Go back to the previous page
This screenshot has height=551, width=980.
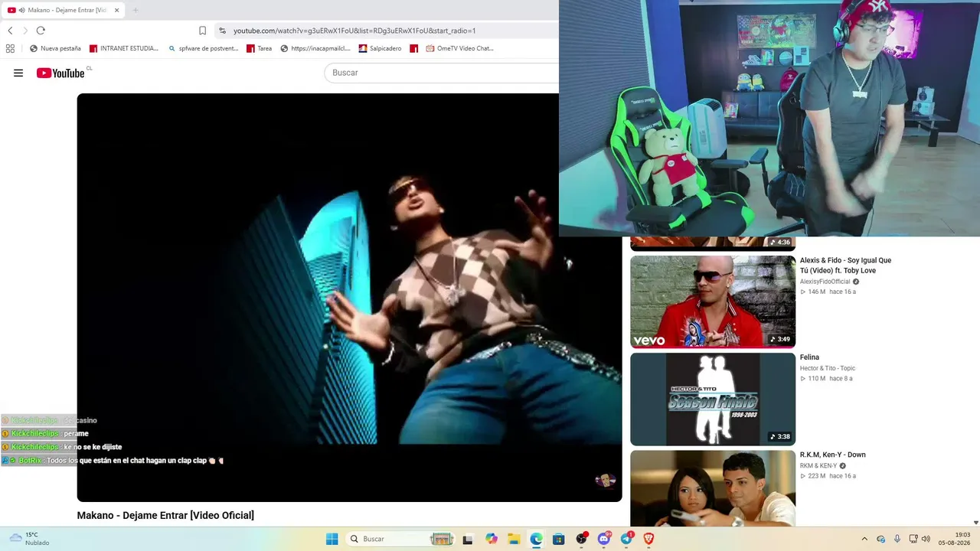[x=10, y=31]
